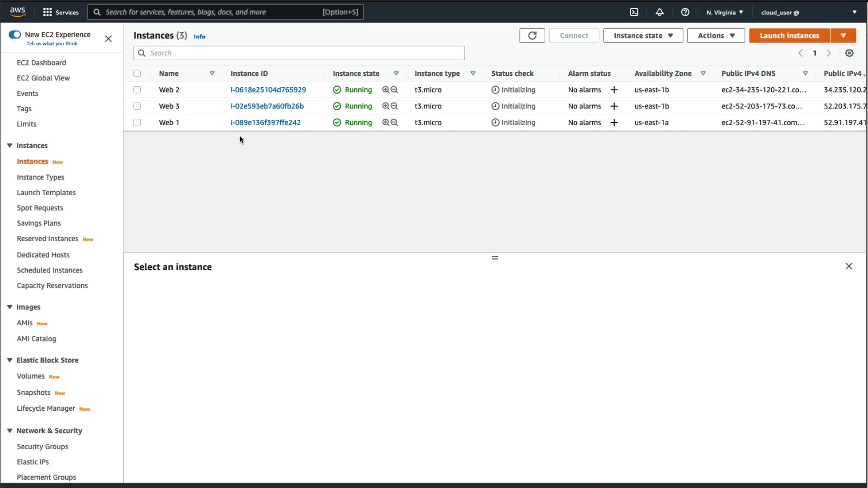Open Security Groups in sidebar
This screenshot has width=868, height=488.
pyautogui.click(x=42, y=446)
